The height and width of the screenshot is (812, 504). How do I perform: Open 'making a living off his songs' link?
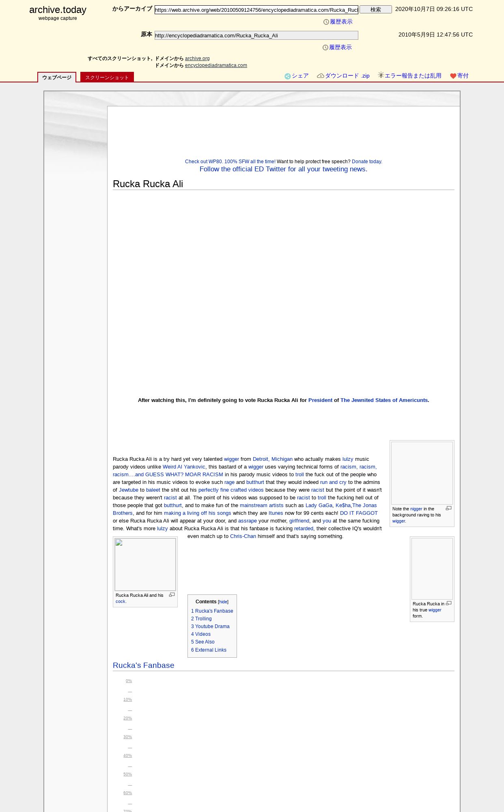[x=198, y=513]
